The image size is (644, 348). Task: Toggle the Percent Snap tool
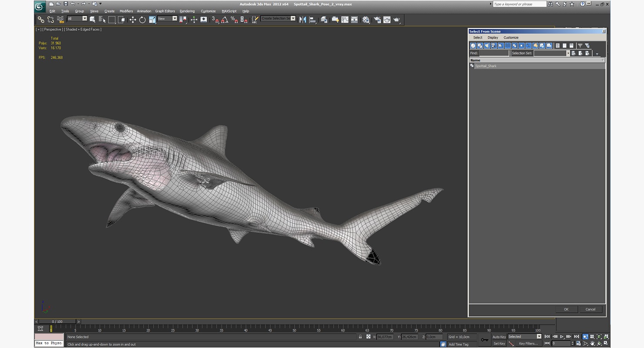[234, 20]
